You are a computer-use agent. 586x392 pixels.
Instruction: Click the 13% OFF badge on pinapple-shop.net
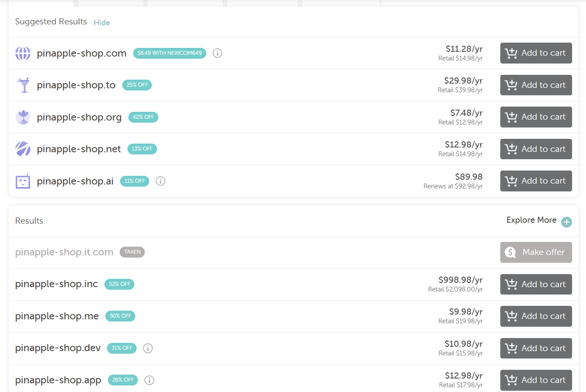coord(142,149)
